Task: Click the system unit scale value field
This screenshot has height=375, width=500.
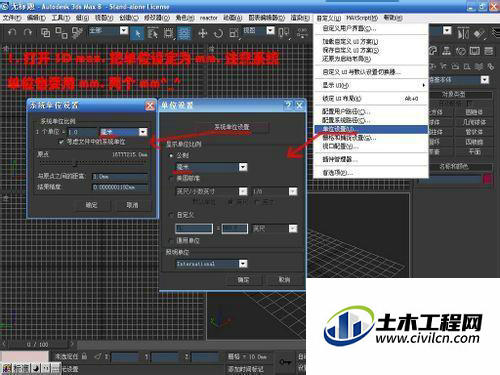Action: 82,132
